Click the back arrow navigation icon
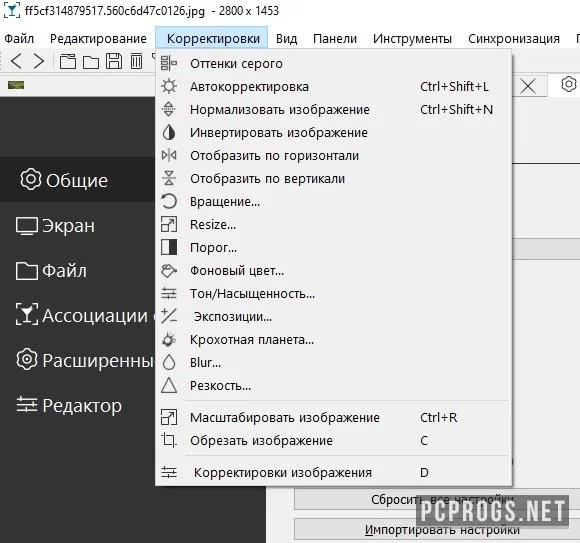This screenshot has width=580, height=543. coord(16,61)
